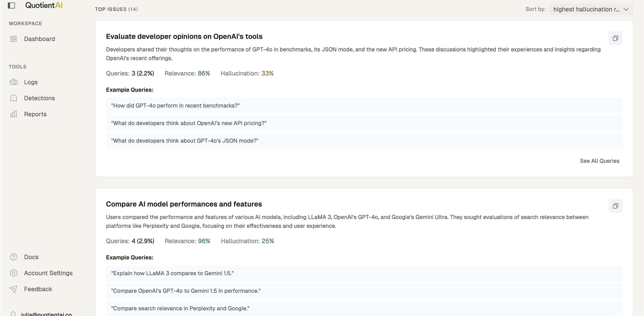Viewport: 644px width, 316px height.
Task: Click the QuotientAI logo
Action: point(44,5)
